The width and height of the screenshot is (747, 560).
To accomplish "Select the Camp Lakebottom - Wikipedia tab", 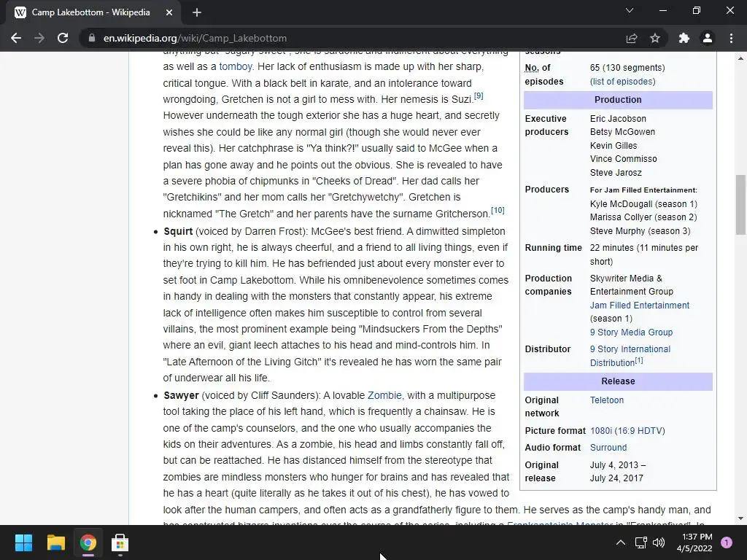I will [90, 12].
